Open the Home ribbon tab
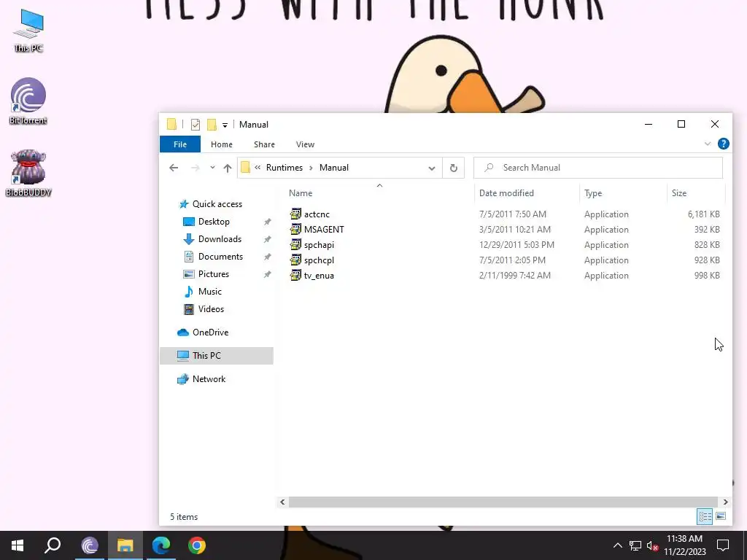Image resolution: width=747 pixels, height=560 pixels. [222, 144]
